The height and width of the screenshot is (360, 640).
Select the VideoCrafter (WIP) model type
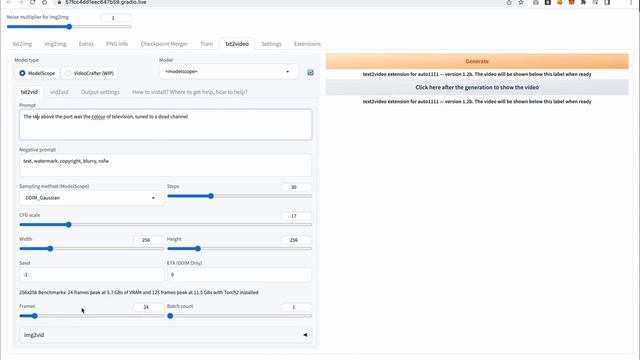(x=90, y=73)
